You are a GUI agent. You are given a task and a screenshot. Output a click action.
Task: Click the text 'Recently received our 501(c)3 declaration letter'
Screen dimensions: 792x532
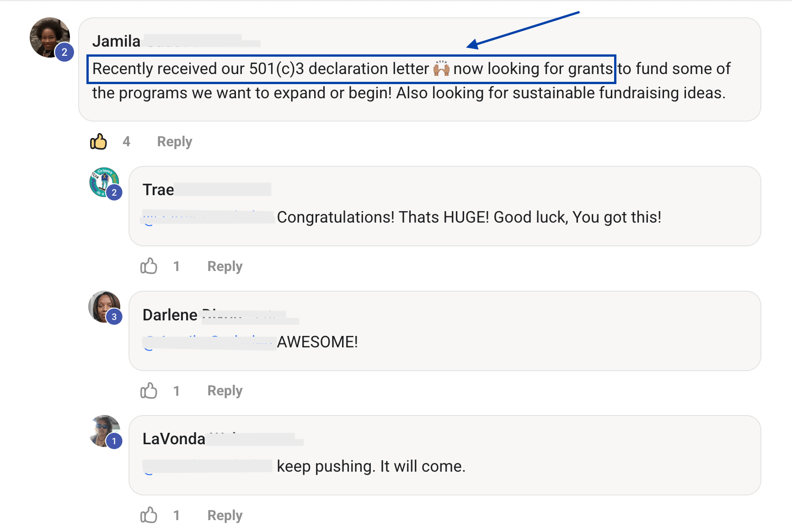[x=261, y=69]
